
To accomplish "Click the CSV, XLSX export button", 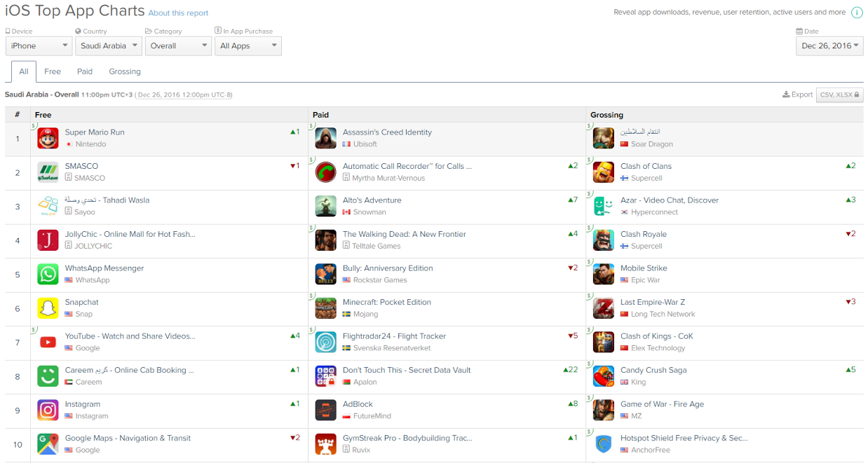I will click(x=839, y=95).
